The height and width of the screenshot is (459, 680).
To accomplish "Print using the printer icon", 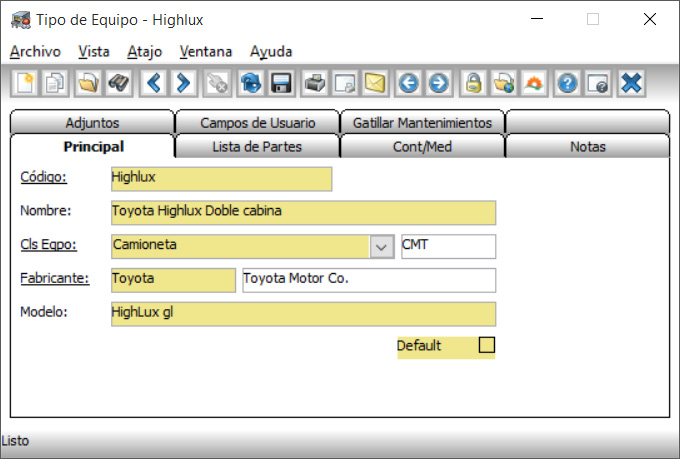I will [315, 83].
